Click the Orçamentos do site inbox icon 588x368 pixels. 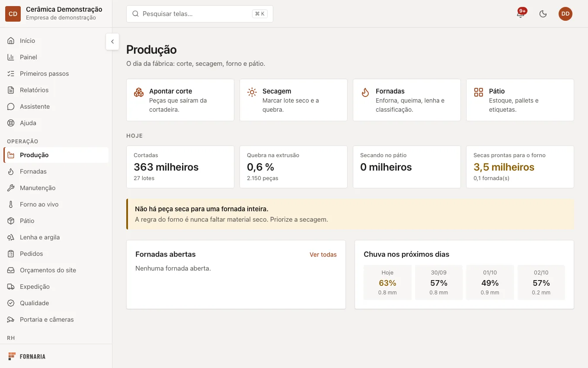(x=11, y=270)
